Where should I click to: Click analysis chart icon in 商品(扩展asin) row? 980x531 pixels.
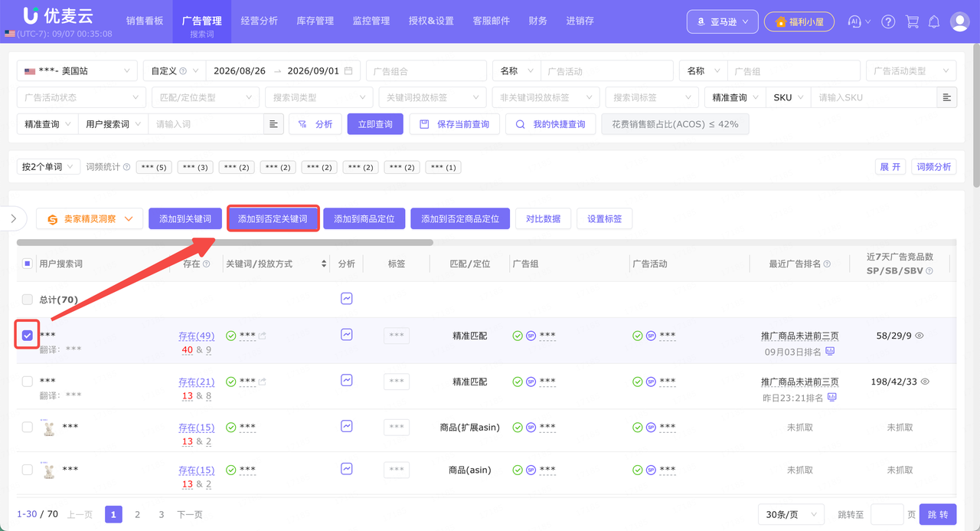(x=347, y=426)
